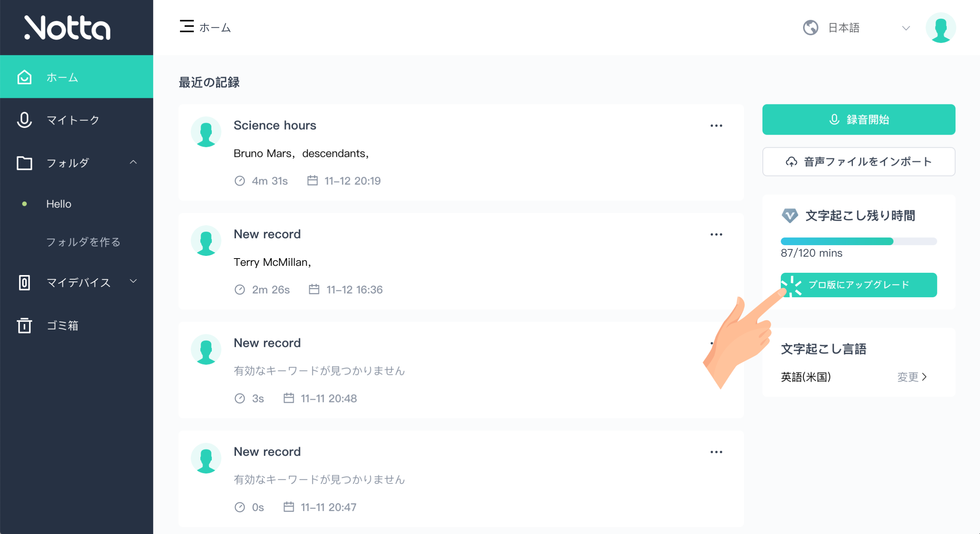This screenshot has height=534, width=980.
Task: Open the three-dot menu for Science hours
Action: [x=717, y=125]
